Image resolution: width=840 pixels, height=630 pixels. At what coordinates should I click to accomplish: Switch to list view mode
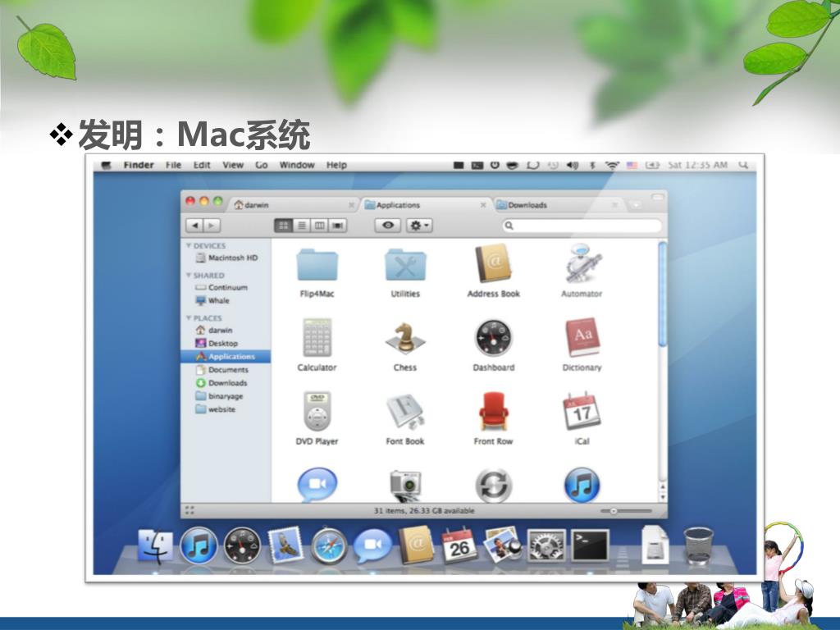(x=302, y=226)
